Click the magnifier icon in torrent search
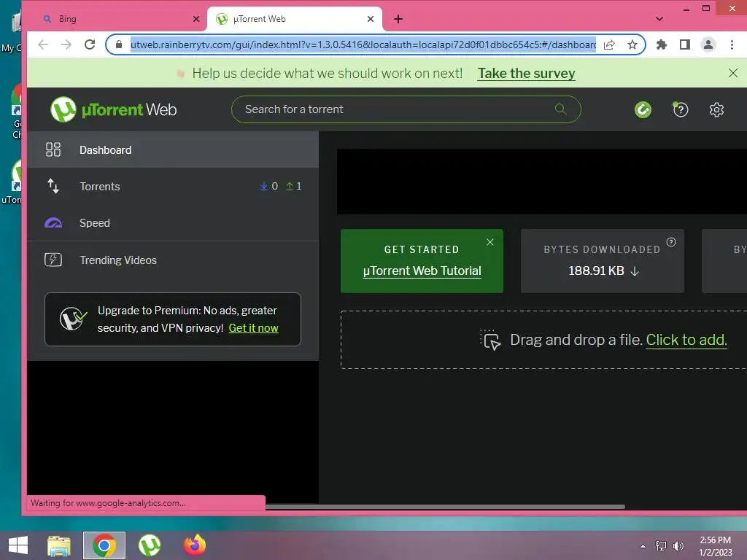Viewport: 747px width, 560px height. point(561,109)
